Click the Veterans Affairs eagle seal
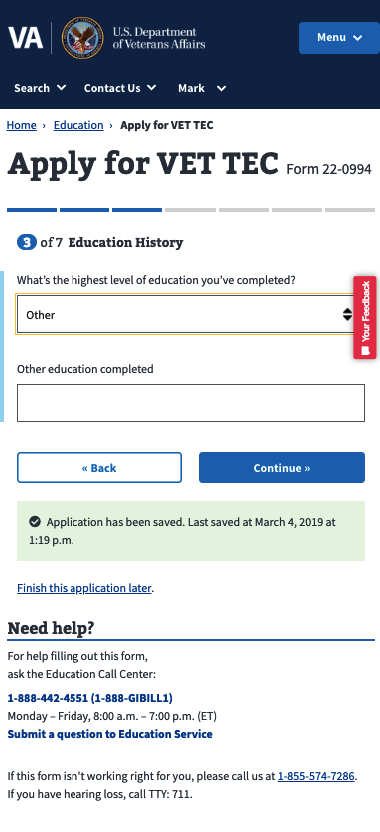 tap(82, 38)
